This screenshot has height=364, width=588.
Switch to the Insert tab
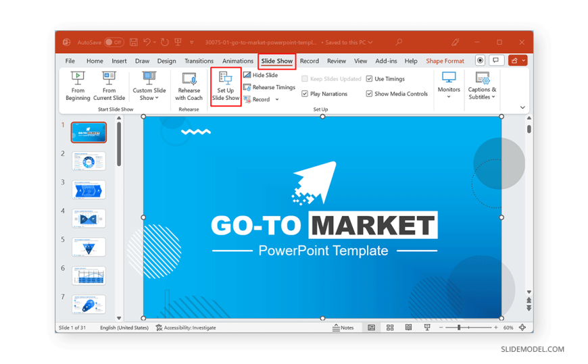click(119, 61)
